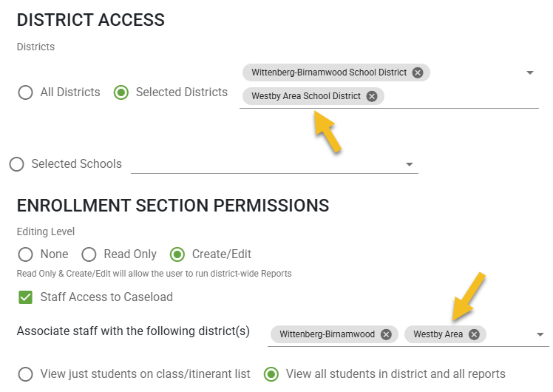Remove Westby Area School District chip

372,96
